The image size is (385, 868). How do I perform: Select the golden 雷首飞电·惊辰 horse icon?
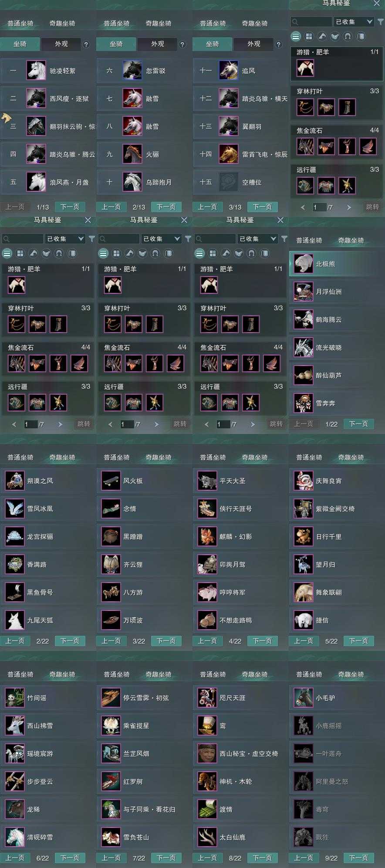tap(229, 154)
